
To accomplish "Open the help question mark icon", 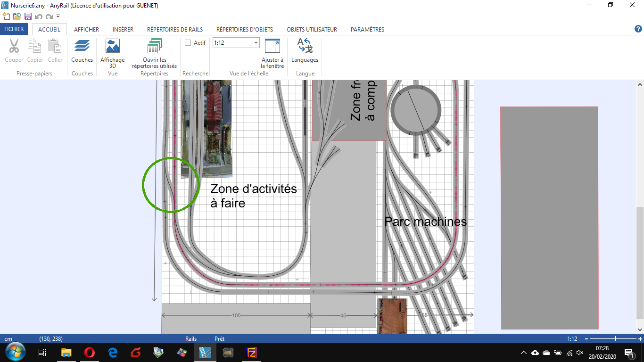I will click(638, 29).
